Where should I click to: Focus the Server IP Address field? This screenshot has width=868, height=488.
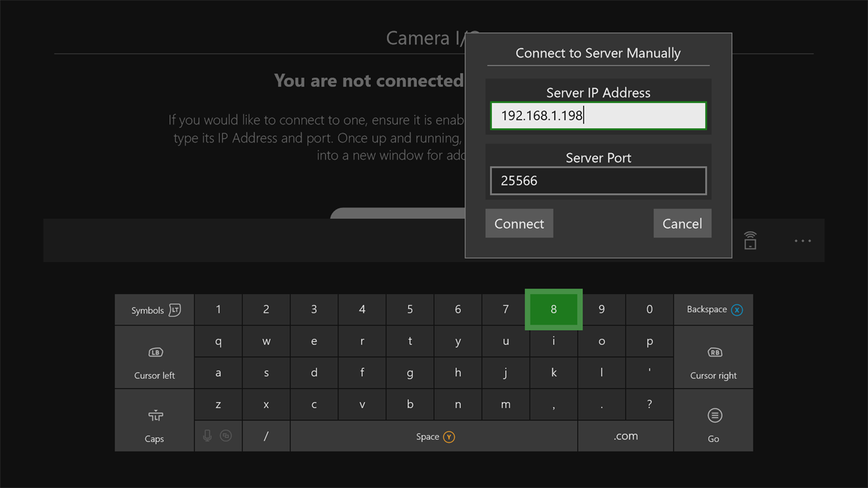pos(598,115)
